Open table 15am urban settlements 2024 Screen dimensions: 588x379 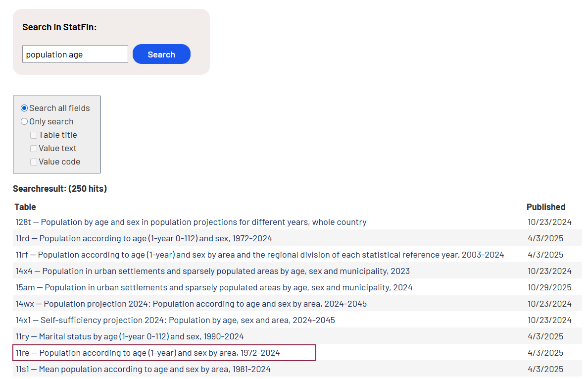(x=214, y=287)
